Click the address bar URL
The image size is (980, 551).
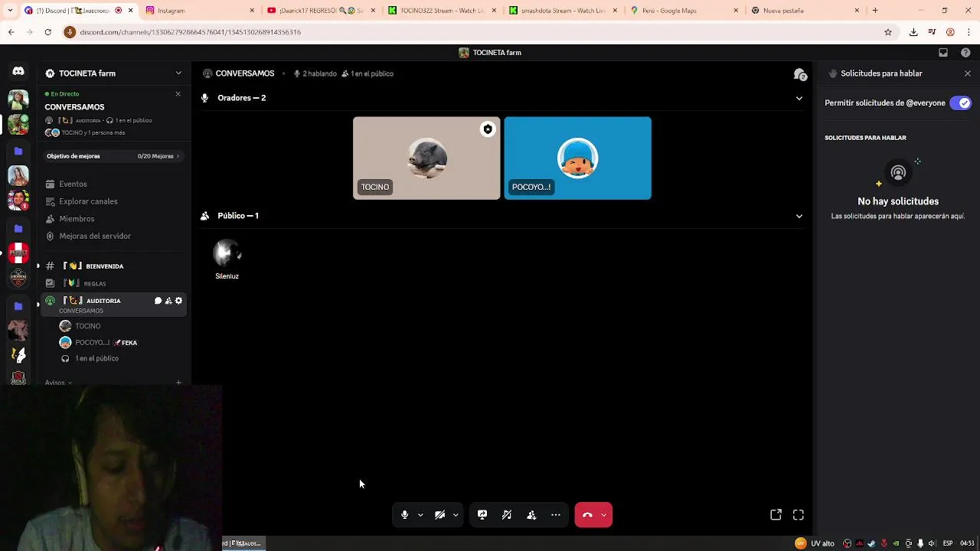[x=190, y=32]
